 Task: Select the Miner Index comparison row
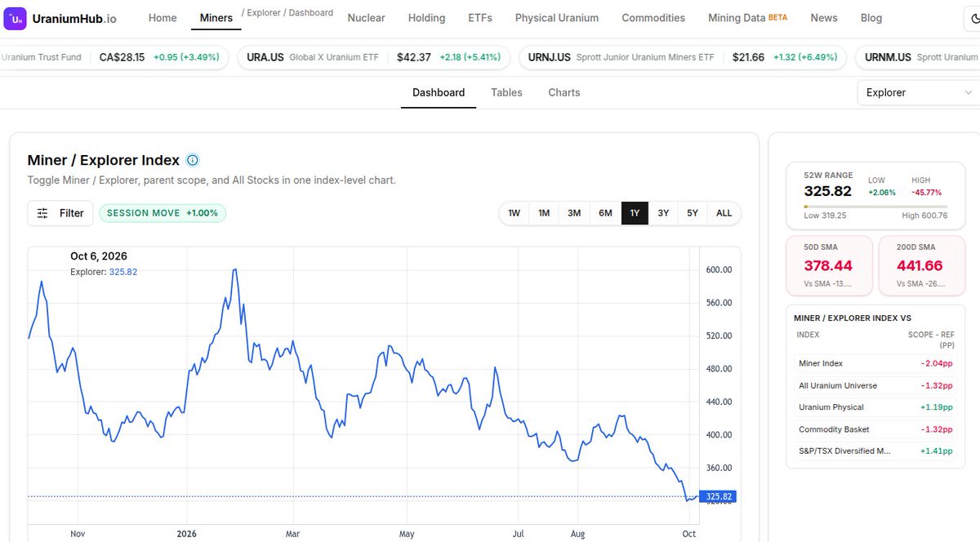875,363
